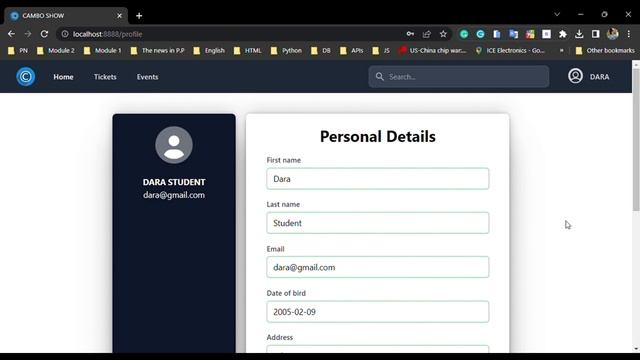Open the Chrome profile avatar

click(612, 34)
